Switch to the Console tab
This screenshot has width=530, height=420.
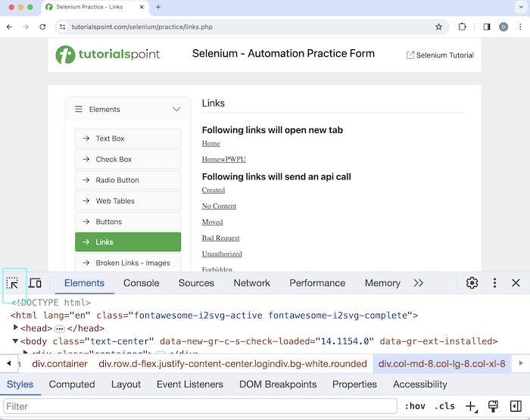coord(141,283)
